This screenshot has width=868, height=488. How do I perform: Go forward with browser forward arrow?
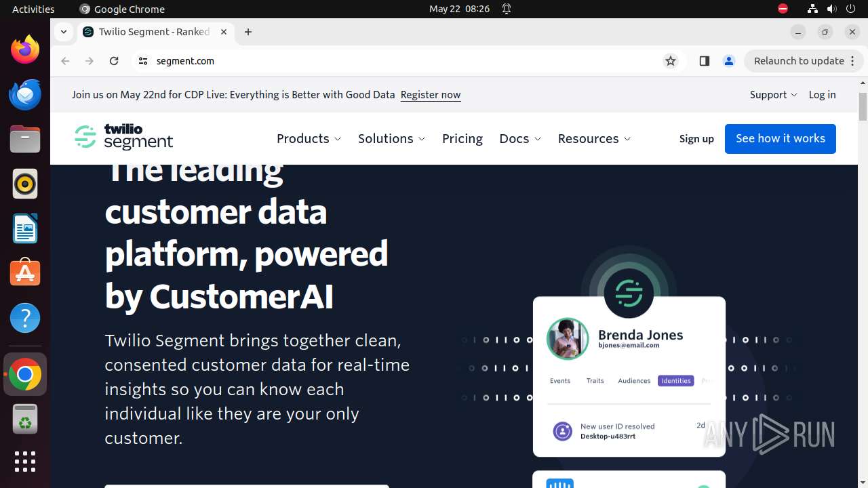(x=90, y=61)
